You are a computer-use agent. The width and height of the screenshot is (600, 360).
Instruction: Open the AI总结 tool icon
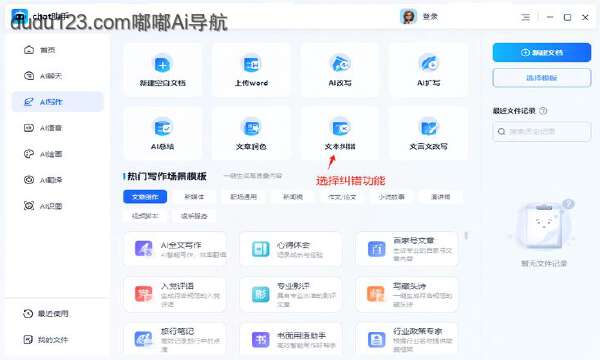163,127
